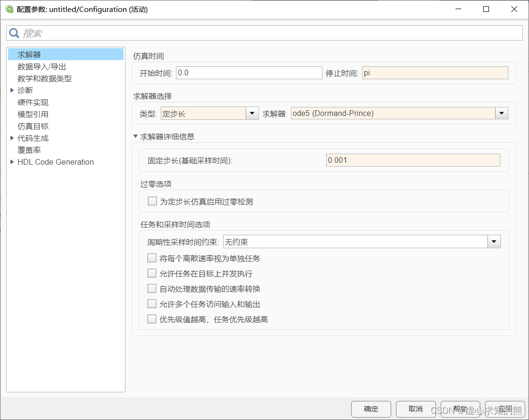This screenshot has width=529, height=420.
Task: Enable 为定步长仿真启用过零检测 checkbox
Action: click(x=152, y=201)
